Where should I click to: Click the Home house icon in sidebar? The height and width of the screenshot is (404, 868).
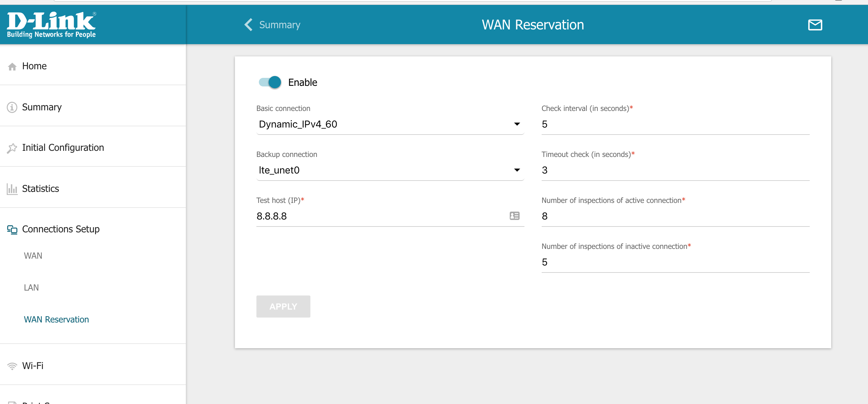point(13,67)
